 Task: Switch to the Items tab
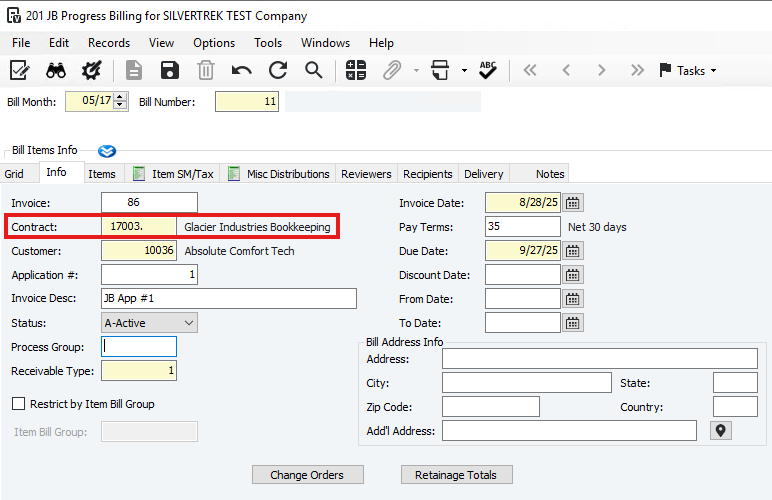coord(102,174)
